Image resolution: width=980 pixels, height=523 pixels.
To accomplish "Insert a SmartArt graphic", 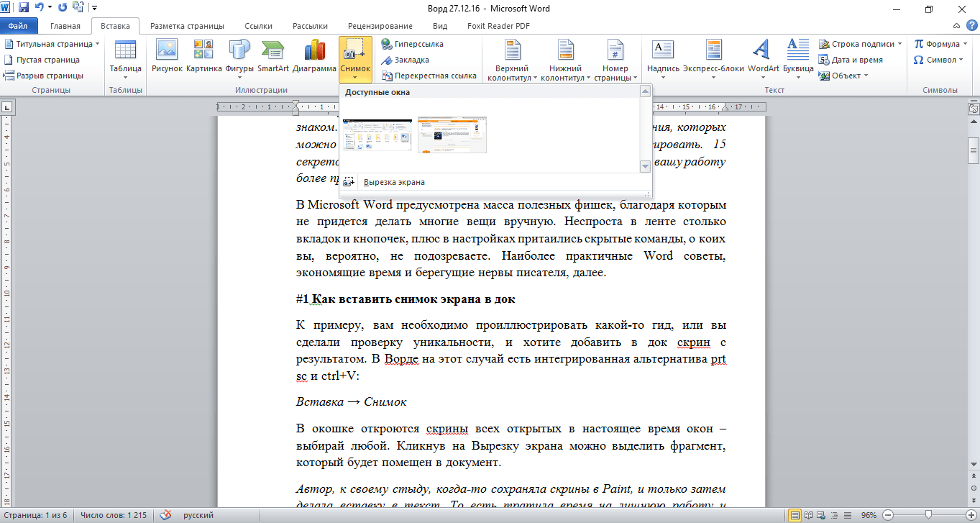I will [x=273, y=58].
